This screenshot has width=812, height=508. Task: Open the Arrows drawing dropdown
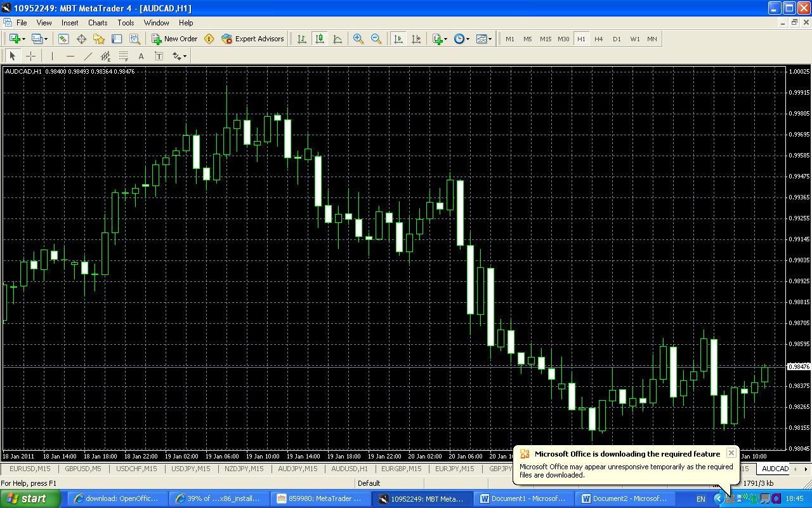pyautogui.click(x=179, y=56)
